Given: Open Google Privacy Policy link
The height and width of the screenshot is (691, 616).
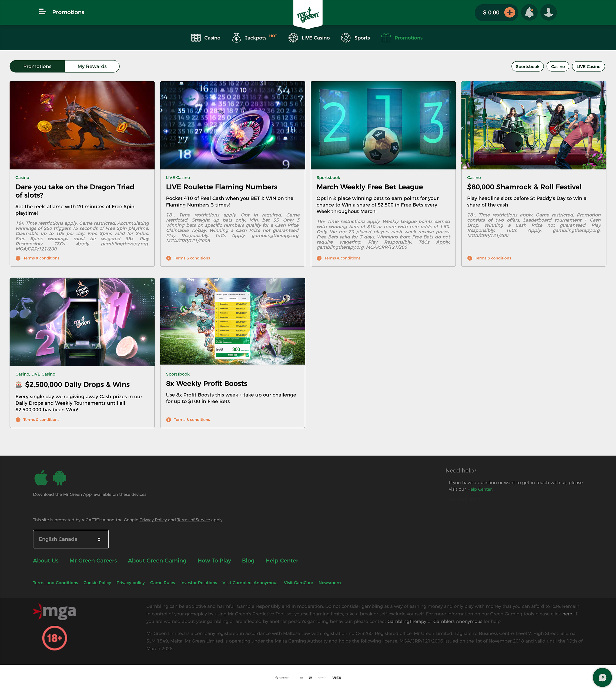Looking at the screenshot, I should click(153, 520).
